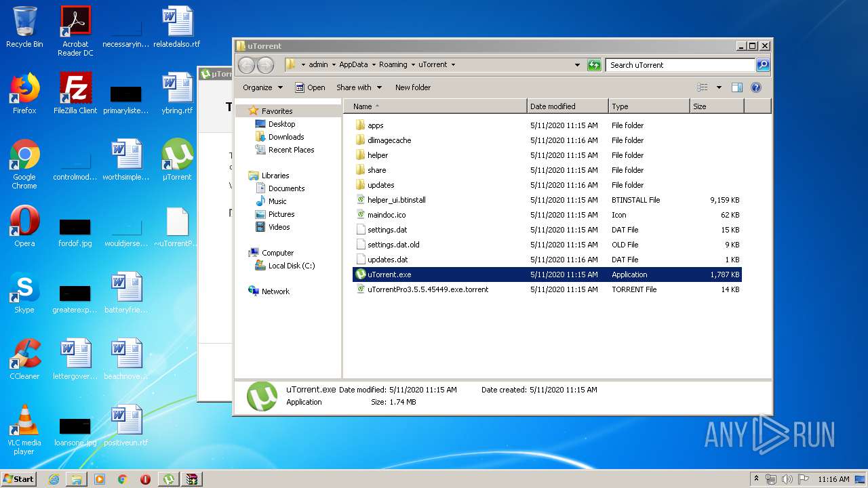
Task: Select Network in navigation pane
Action: coord(275,291)
